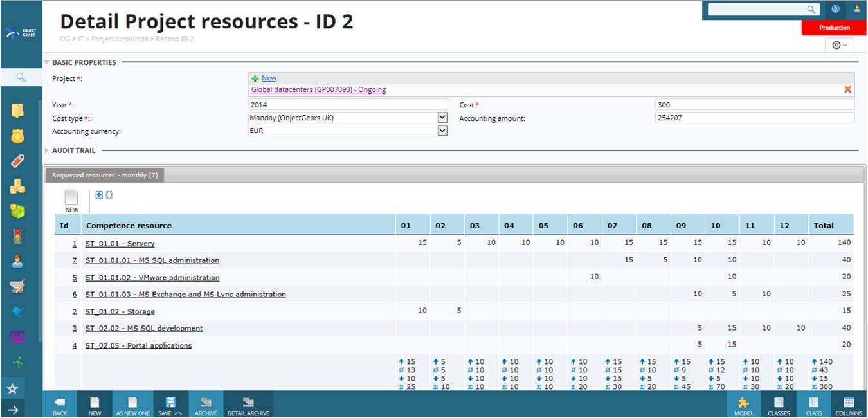Open the Global datacenters project link
This screenshot has width=868, height=418.
tap(318, 90)
